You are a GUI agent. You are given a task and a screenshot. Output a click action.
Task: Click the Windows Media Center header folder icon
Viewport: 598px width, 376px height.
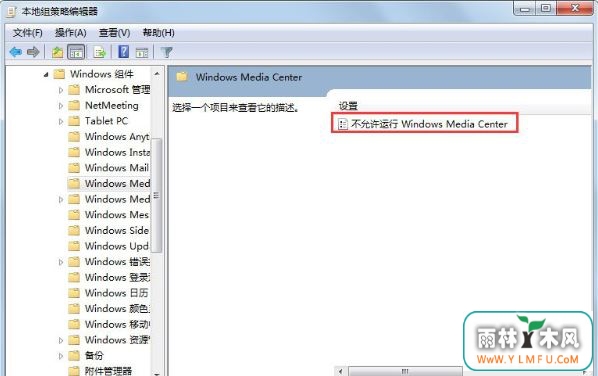click(x=182, y=76)
